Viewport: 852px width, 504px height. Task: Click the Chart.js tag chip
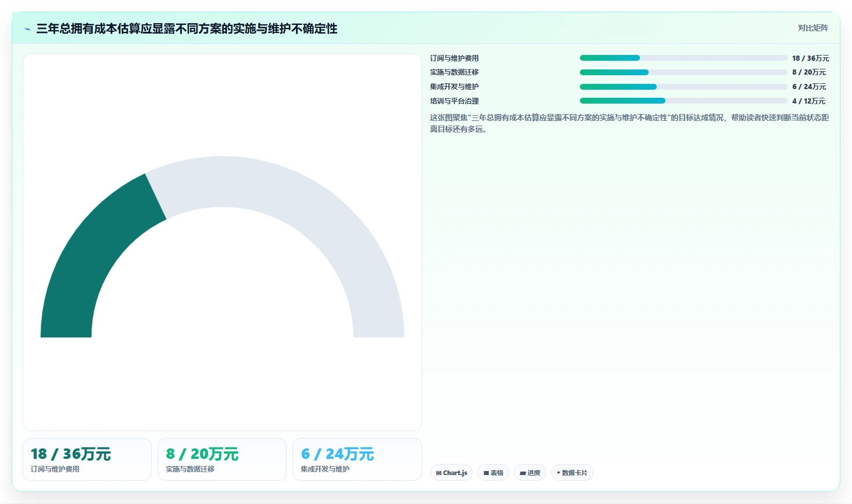(451, 473)
